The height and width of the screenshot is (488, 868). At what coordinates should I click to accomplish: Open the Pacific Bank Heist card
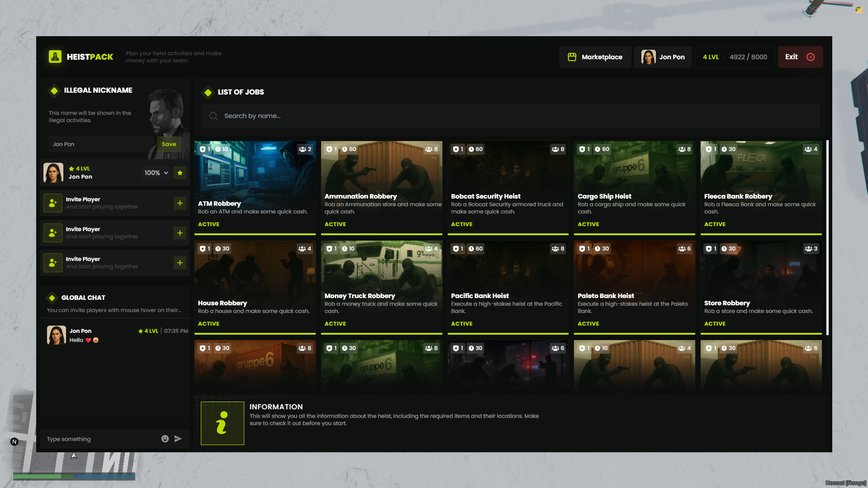508,287
